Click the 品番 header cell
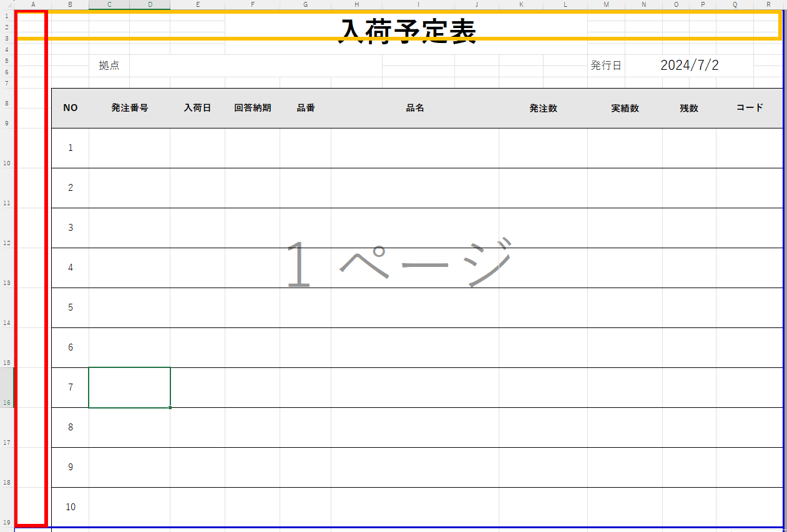This screenshot has width=787, height=532. 306,108
